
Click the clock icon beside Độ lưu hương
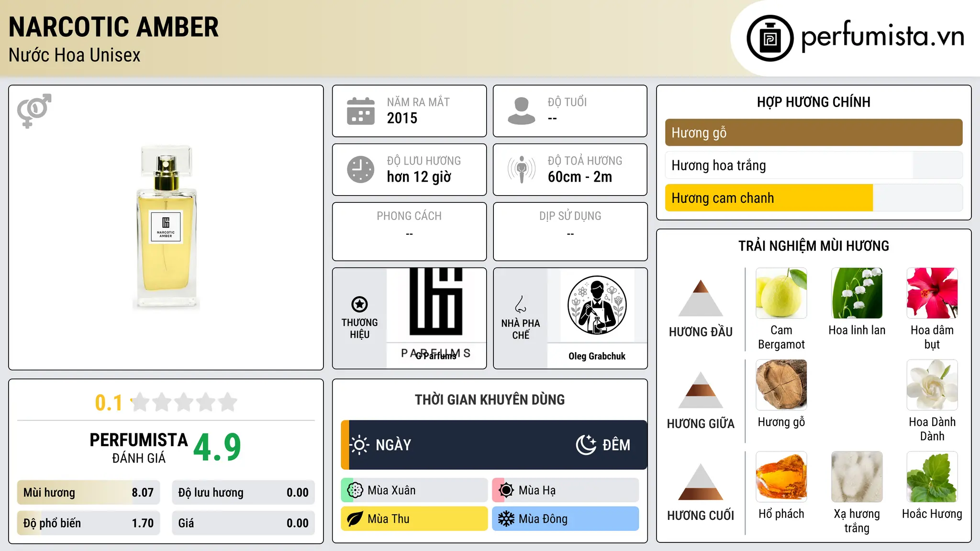coord(361,169)
